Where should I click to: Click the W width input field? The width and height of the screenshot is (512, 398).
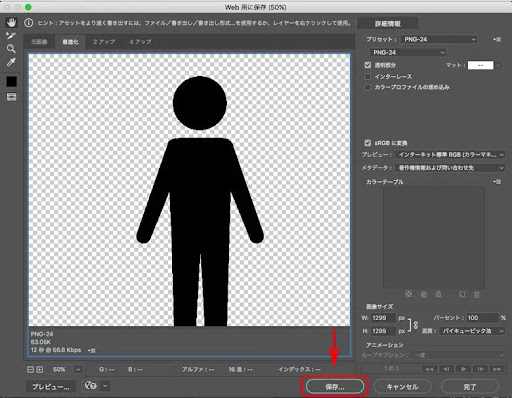click(x=384, y=318)
